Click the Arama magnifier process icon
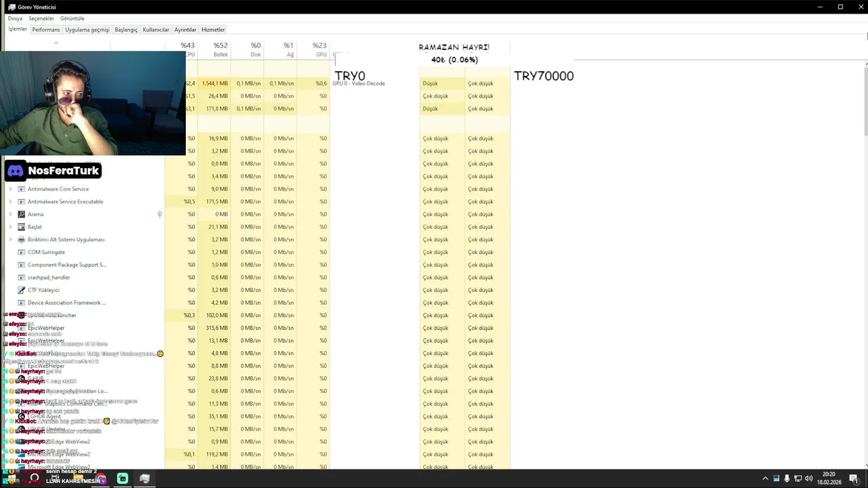The height and width of the screenshot is (488, 868). 21,214
